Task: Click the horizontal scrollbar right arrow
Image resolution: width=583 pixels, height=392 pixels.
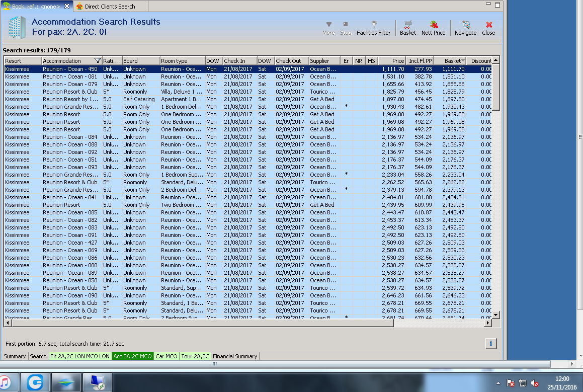Action: [487, 323]
